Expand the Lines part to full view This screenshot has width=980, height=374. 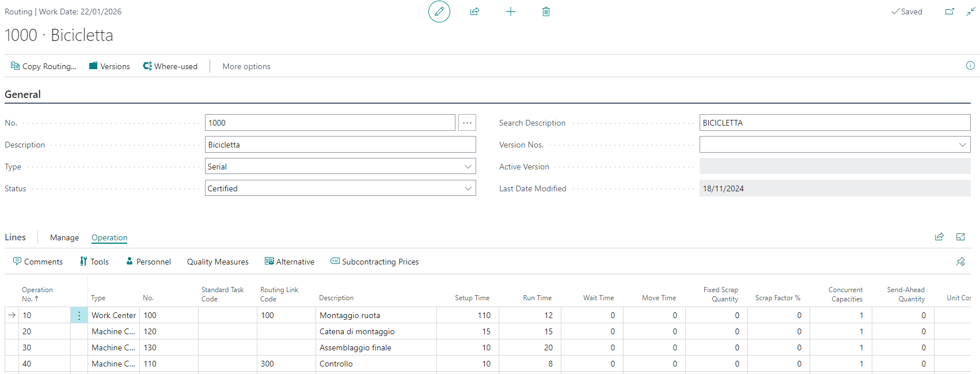point(960,237)
